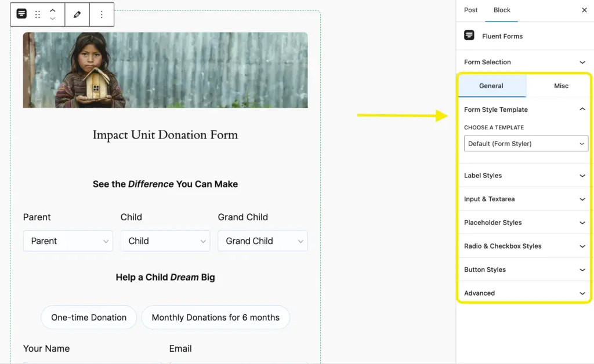Expand the Label Styles section

point(526,176)
